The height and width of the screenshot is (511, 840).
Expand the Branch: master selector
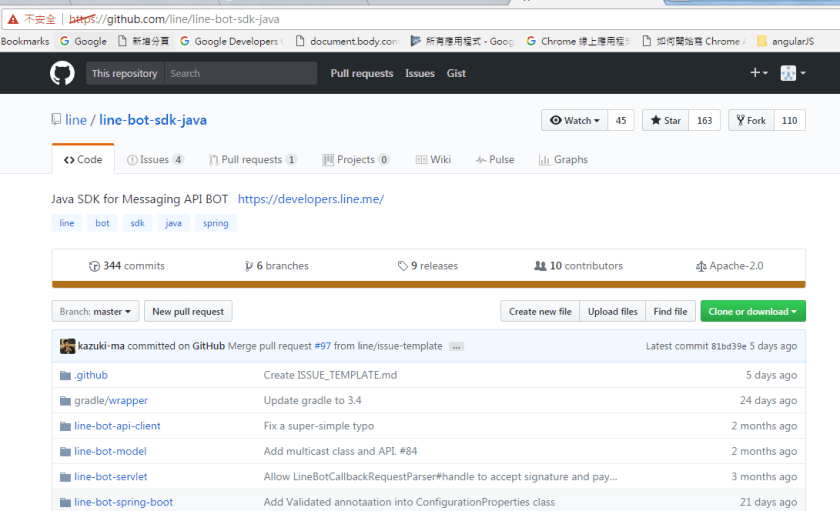(95, 311)
